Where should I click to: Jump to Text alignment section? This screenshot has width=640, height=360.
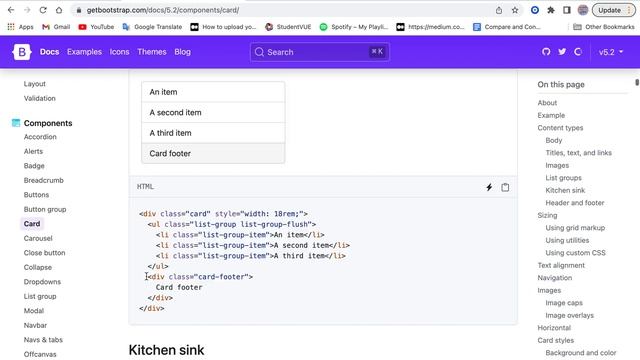(x=561, y=265)
